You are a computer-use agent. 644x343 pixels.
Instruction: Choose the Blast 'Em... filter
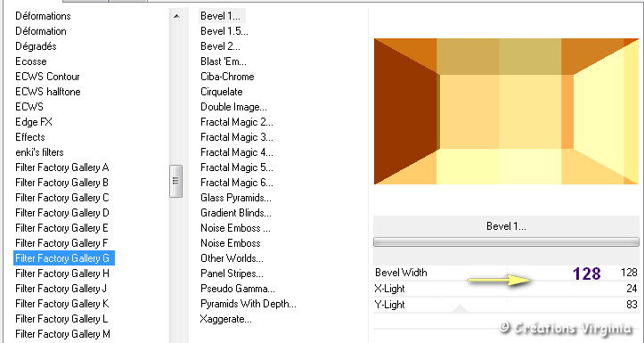(x=224, y=61)
